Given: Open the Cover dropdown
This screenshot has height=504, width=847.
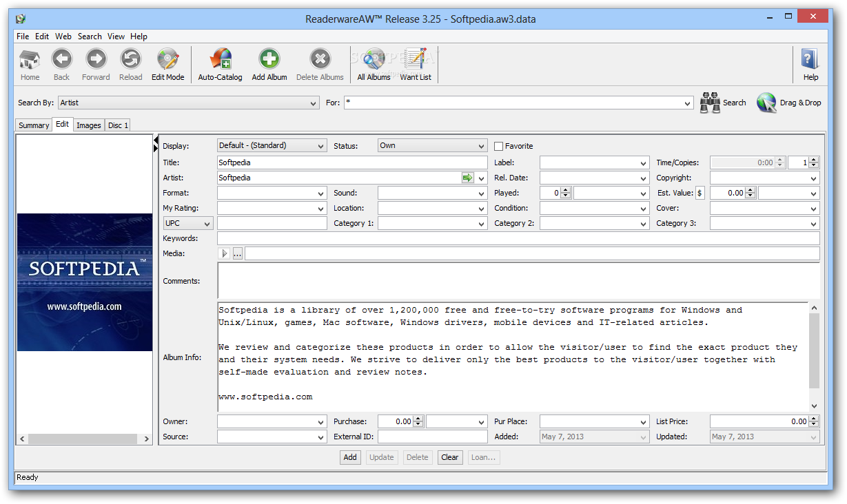Looking at the screenshot, I should click(765, 208).
